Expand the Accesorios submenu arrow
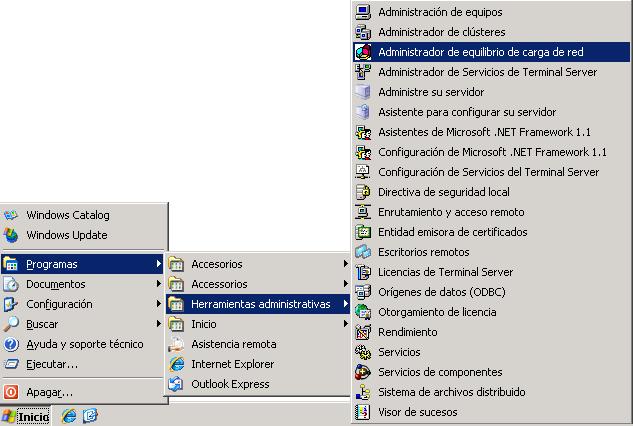The image size is (633, 426). pyautogui.click(x=346, y=264)
